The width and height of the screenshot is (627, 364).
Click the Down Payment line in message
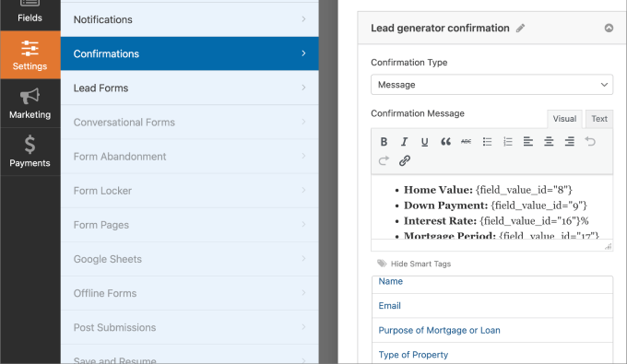tap(495, 205)
